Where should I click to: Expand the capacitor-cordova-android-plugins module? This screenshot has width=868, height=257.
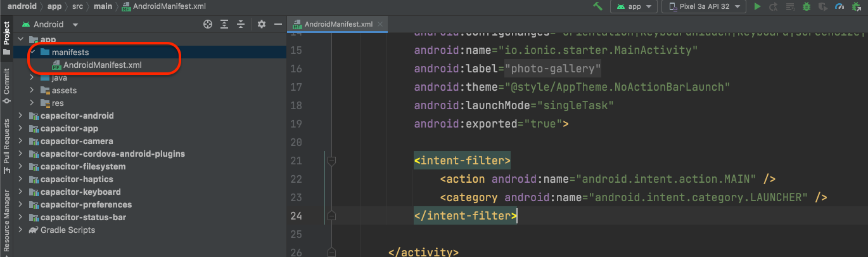[20, 154]
